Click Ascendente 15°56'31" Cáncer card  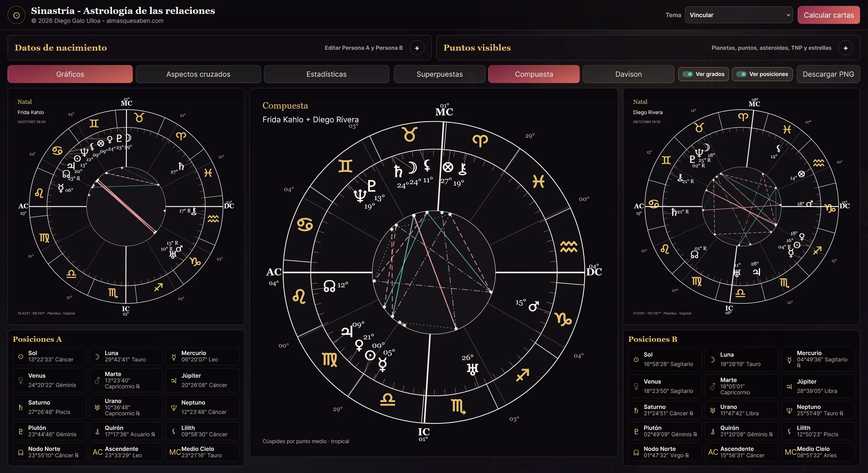click(741, 452)
